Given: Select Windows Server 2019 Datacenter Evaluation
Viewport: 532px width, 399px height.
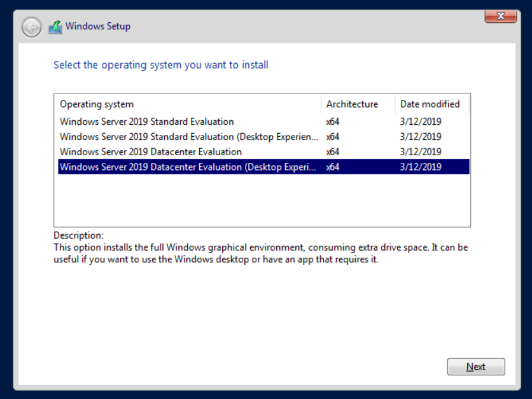Looking at the screenshot, I should 151,152.
